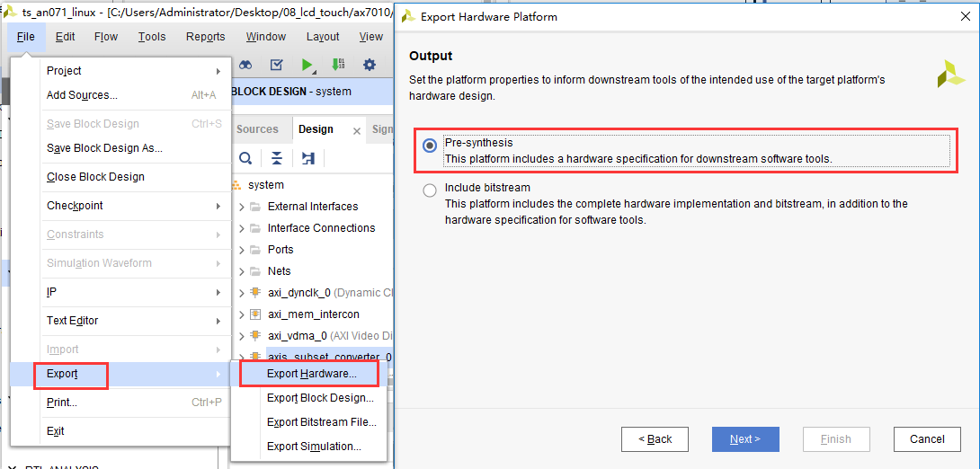980x469 pixels.
Task: Click the auto-fit hierarchy icon in Design panel
Action: click(307, 158)
